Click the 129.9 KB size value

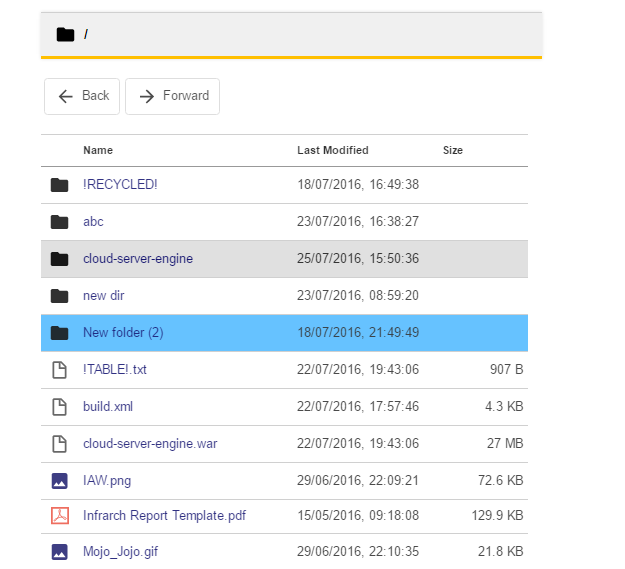click(497, 516)
